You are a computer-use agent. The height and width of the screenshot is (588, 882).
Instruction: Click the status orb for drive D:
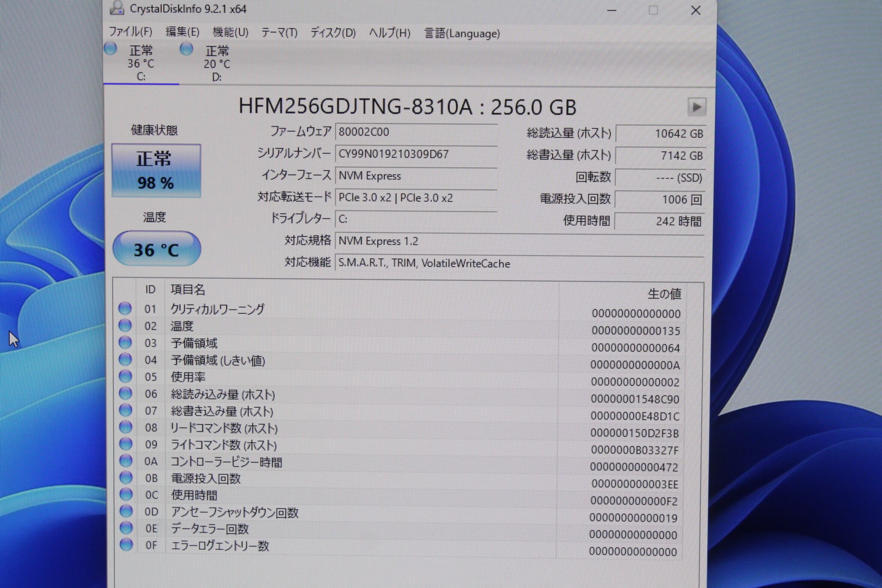(x=186, y=49)
